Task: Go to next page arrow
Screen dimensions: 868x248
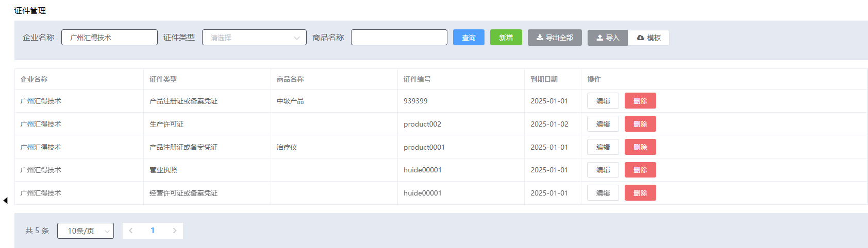Action: pos(175,231)
